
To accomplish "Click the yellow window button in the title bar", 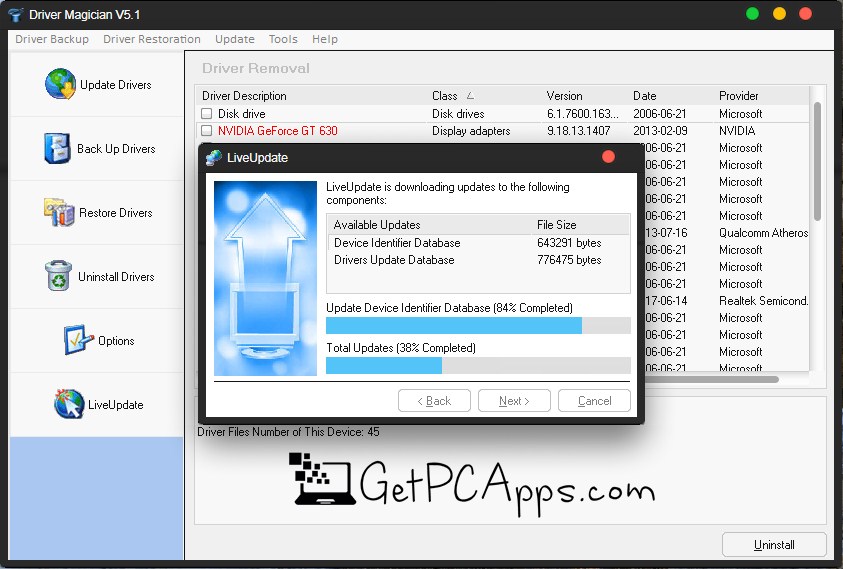I will (x=779, y=14).
